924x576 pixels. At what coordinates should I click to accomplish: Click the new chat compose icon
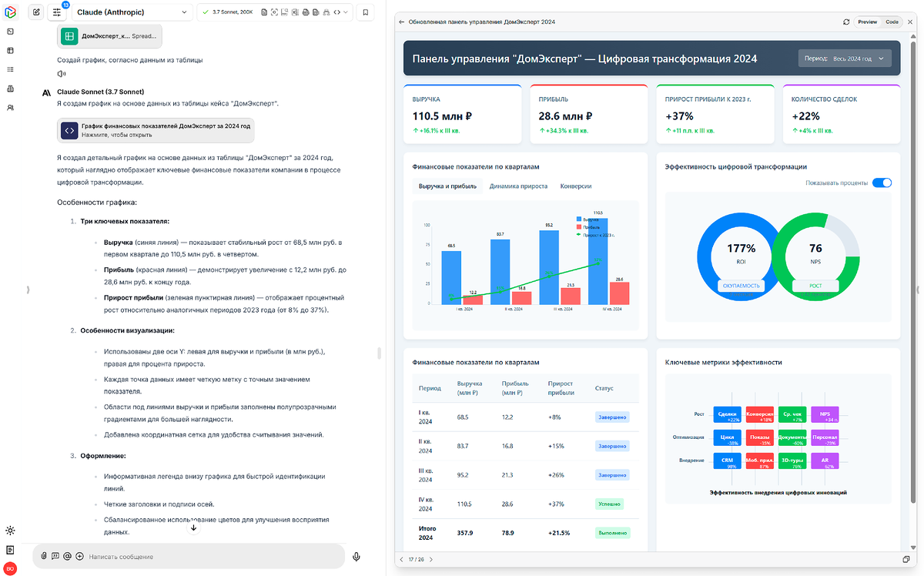pyautogui.click(x=36, y=12)
